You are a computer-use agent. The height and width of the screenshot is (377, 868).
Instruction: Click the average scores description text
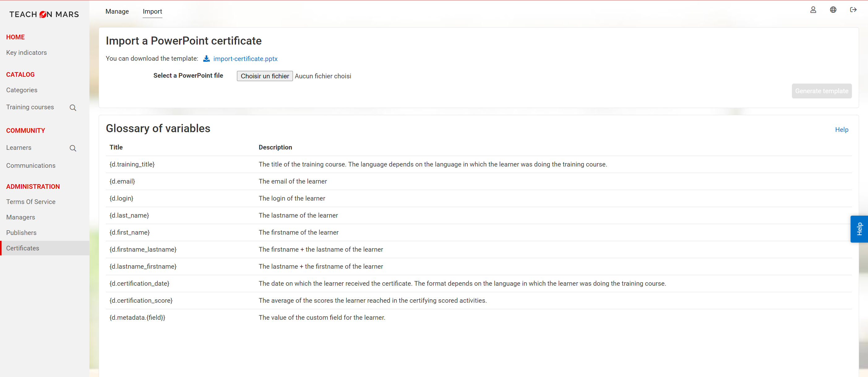[x=373, y=301]
